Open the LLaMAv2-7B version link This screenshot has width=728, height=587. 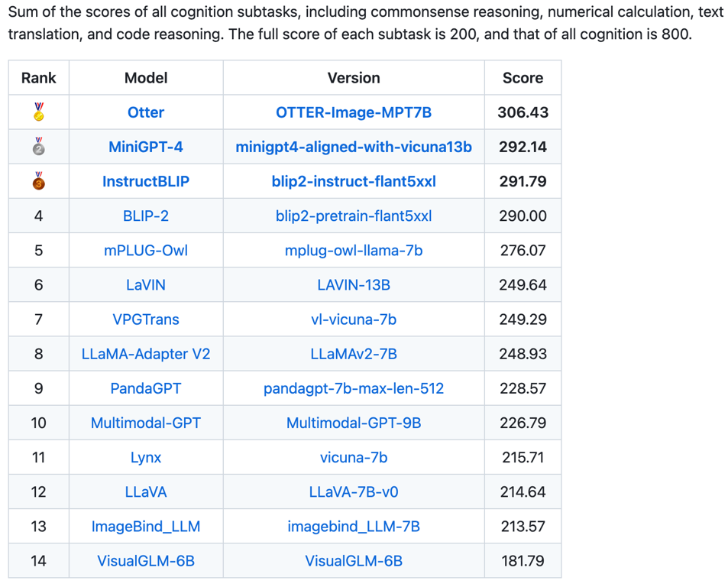(x=354, y=354)
